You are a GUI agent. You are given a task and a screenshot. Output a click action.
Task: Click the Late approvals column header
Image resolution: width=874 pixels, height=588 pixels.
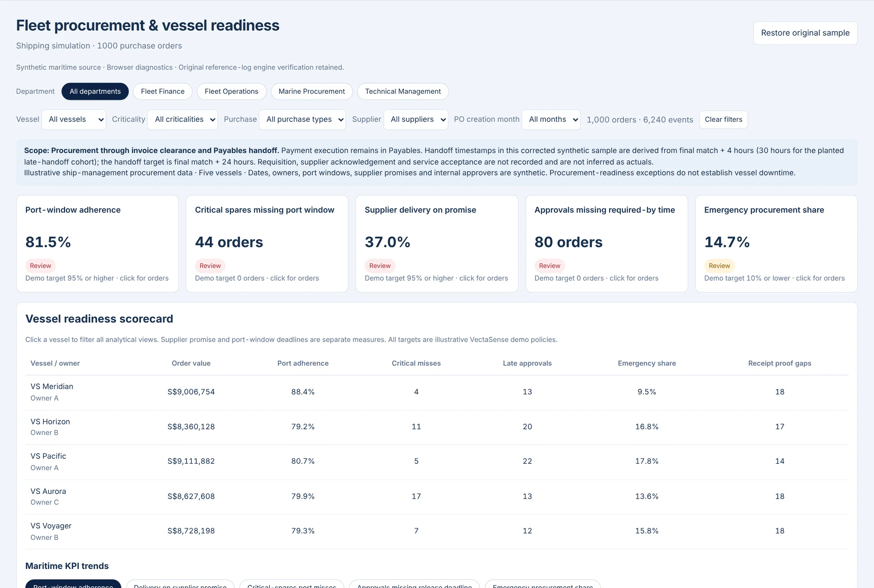point(527,363)
